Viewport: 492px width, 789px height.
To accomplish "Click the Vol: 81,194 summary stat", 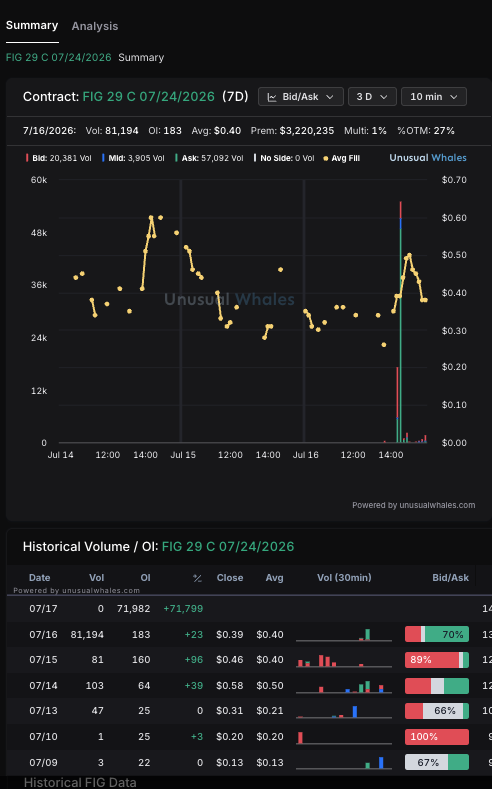I will click(112, 131).
